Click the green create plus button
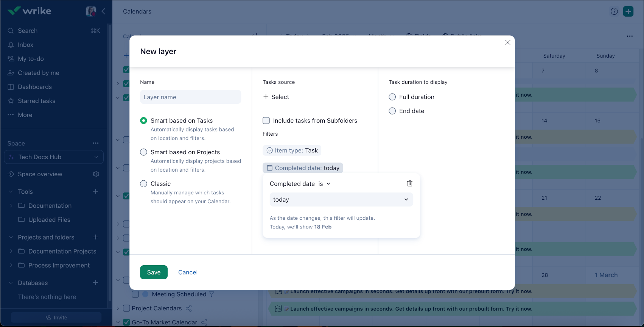Viewport: 644px width, 327px height. coord(628,11)
